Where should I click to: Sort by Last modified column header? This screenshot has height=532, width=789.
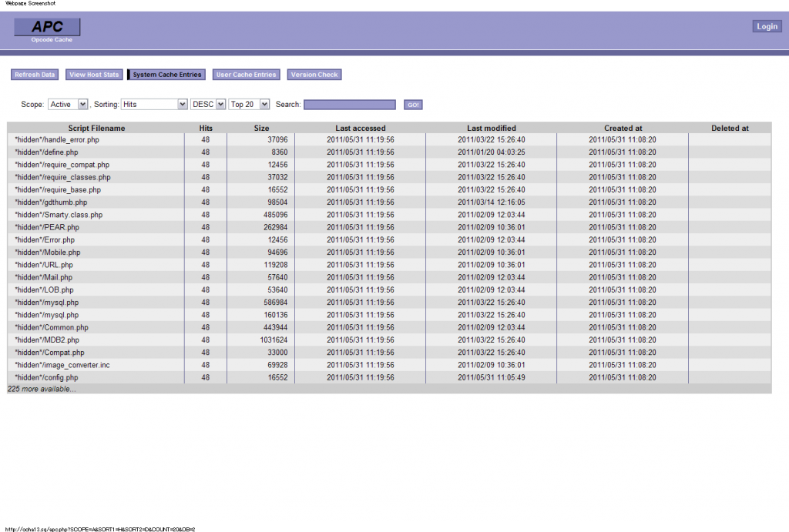pos(491,129)
